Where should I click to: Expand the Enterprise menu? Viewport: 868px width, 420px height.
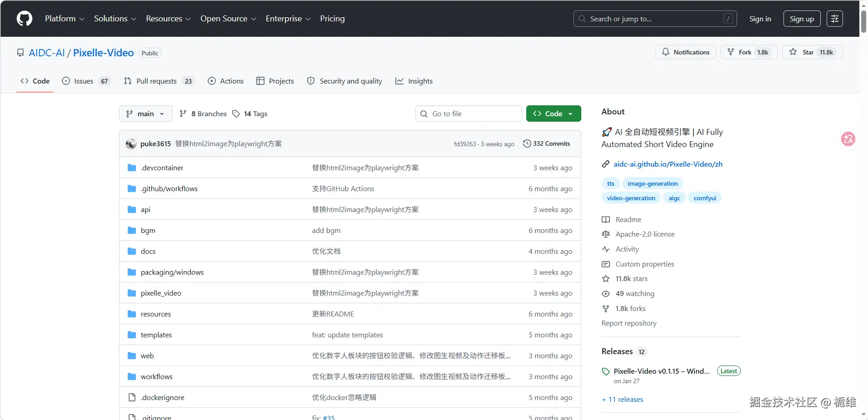click(x=288, y=19)
